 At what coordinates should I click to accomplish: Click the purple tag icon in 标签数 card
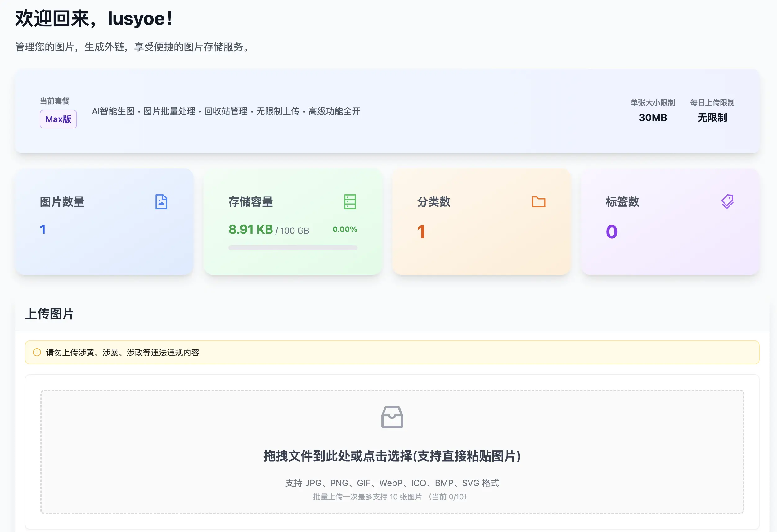point(727,202)
